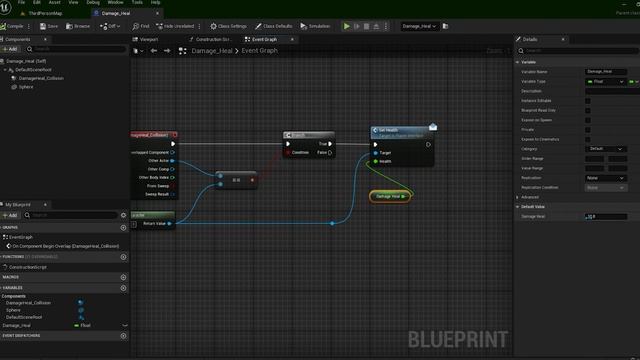Open the Debug menu

pos(93,2)
